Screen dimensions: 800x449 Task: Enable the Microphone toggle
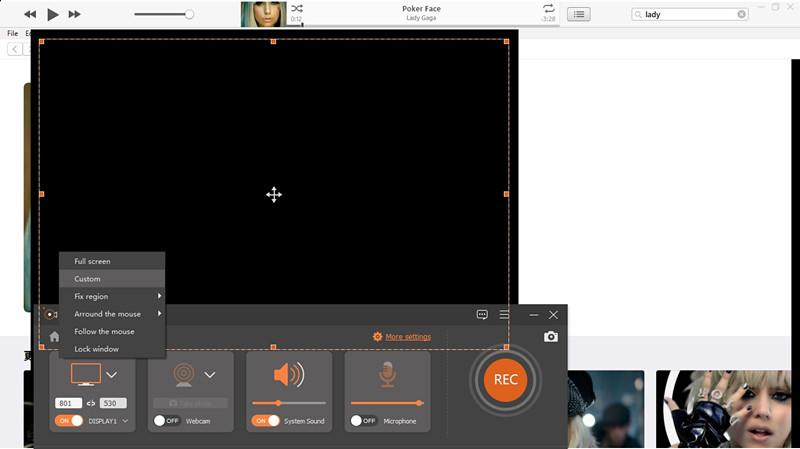tap(364, 421)
